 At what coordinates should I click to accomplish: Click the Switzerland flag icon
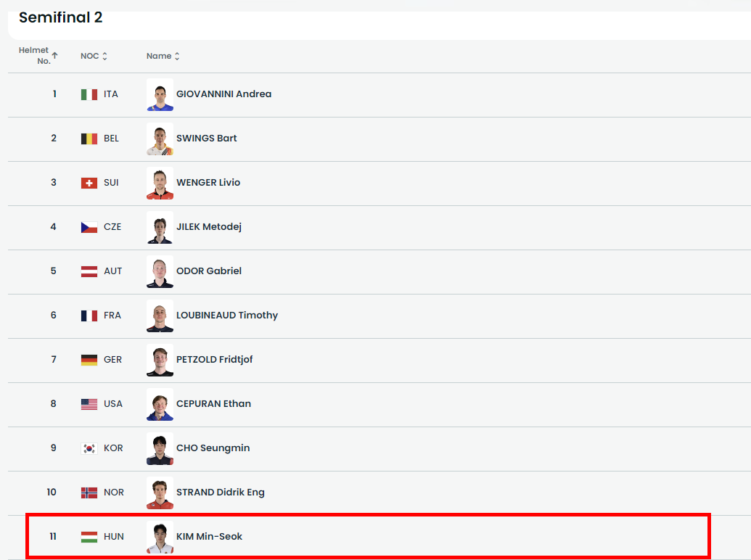tap(89, 183)
